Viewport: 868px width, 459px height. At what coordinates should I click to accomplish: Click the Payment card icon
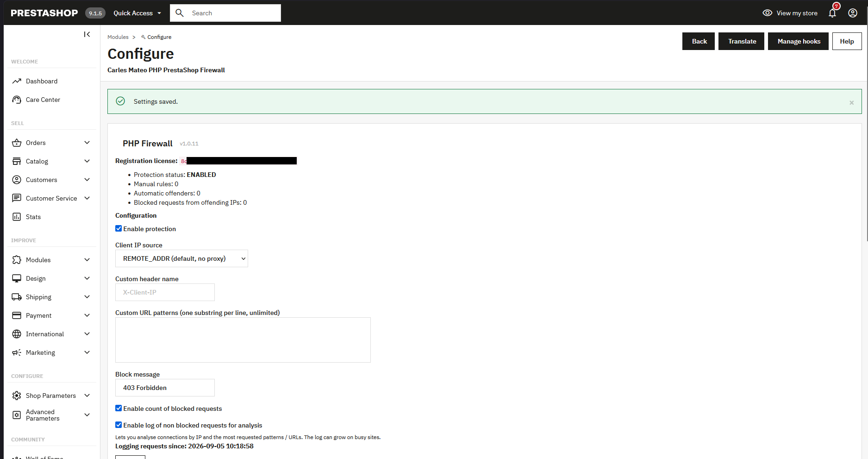pyautogui.click(x=17, y=315)
